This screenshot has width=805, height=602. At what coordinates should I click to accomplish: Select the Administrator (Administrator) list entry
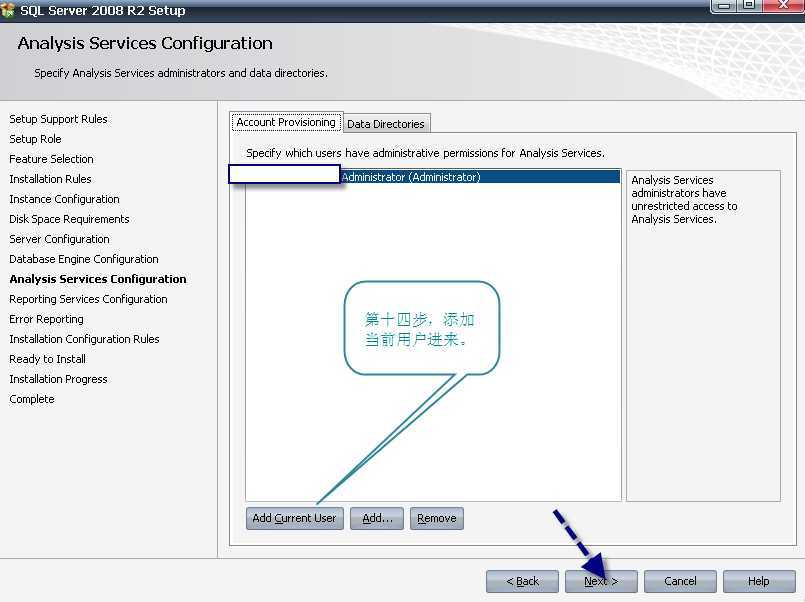tap(433, 177)
